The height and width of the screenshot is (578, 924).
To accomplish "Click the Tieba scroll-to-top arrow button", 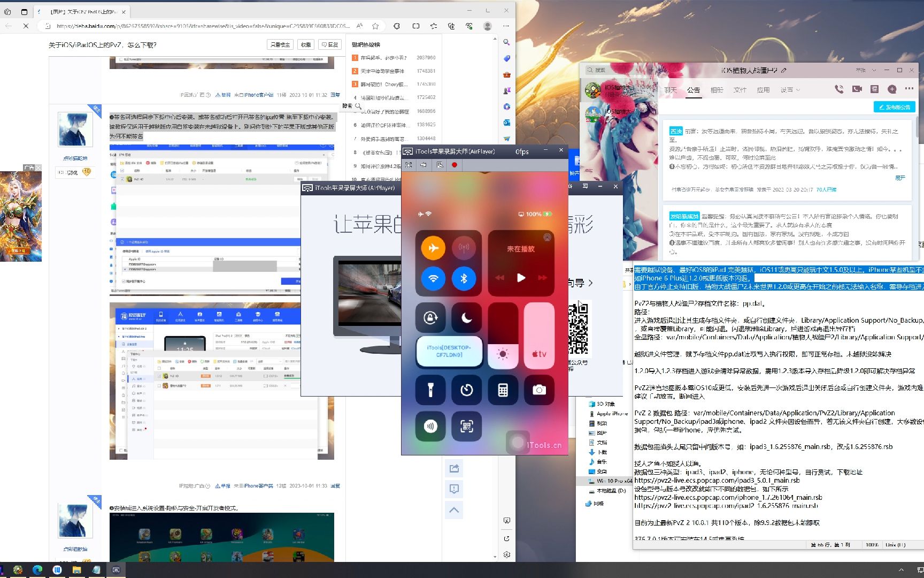I will tap(454, 510).
